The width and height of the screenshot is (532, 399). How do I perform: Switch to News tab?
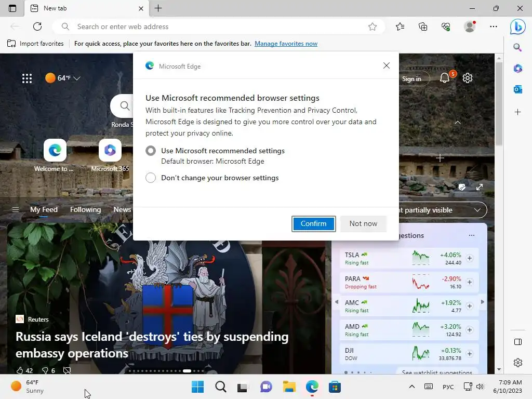pyautogui.click(x=122, y=210)
